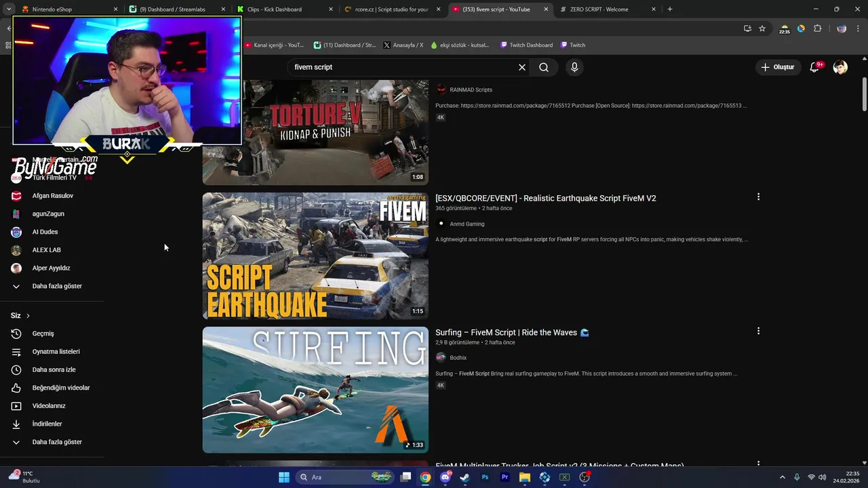Screen dimensions: 868x488
Task: Close the fivem script YouTube tab
Action: click(x=546, y=9)
